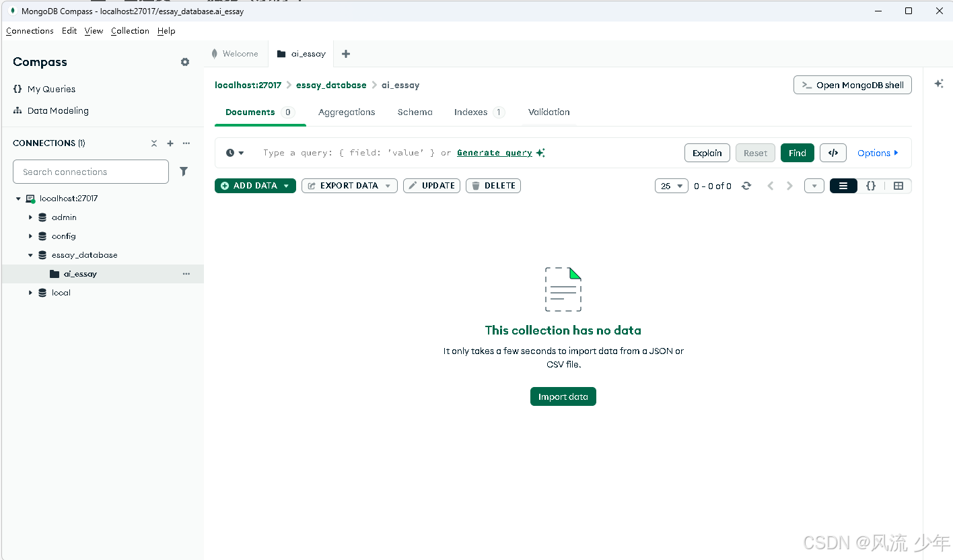Click the admin database icon
Screen dimensions: 953x560
tap(42, 217)
